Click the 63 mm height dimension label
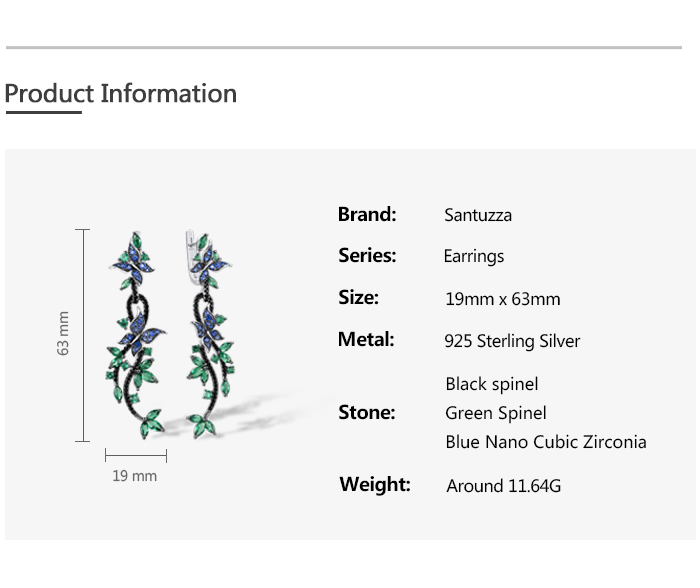Image resolution: width=700 pixels, height=588 pixels. point(64,334)
